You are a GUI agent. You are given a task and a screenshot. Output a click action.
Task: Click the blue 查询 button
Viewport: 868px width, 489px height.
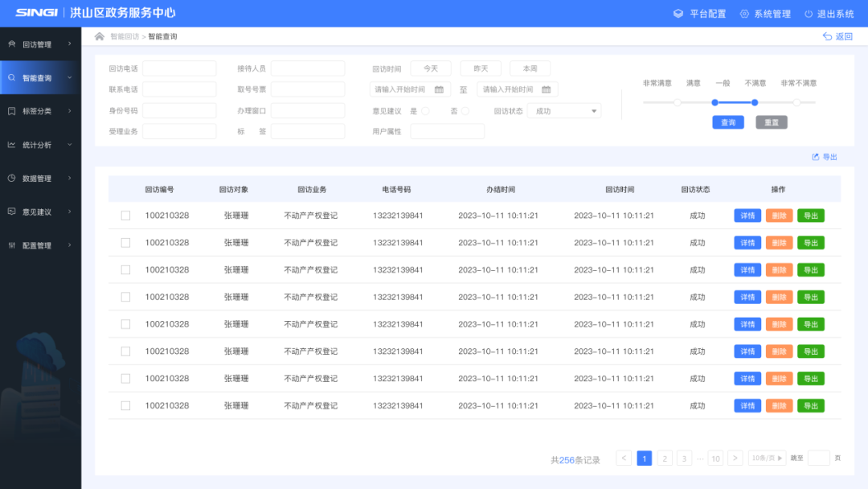click(x=728, y=122)
